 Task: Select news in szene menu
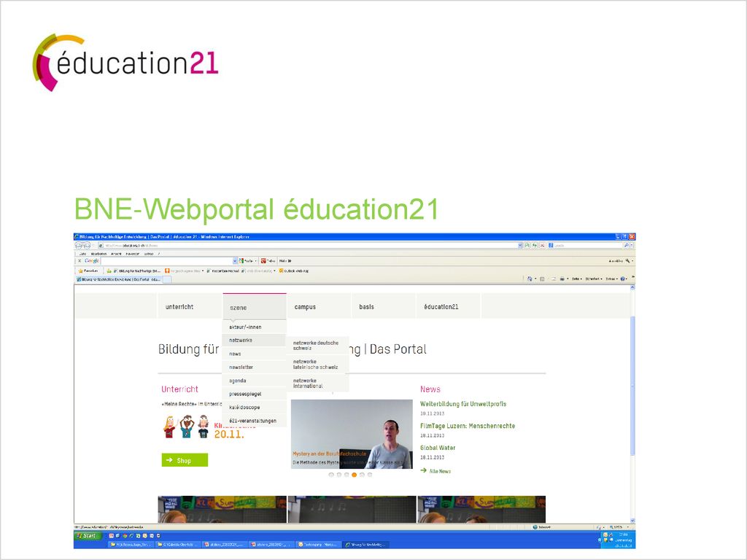point(255,354)
